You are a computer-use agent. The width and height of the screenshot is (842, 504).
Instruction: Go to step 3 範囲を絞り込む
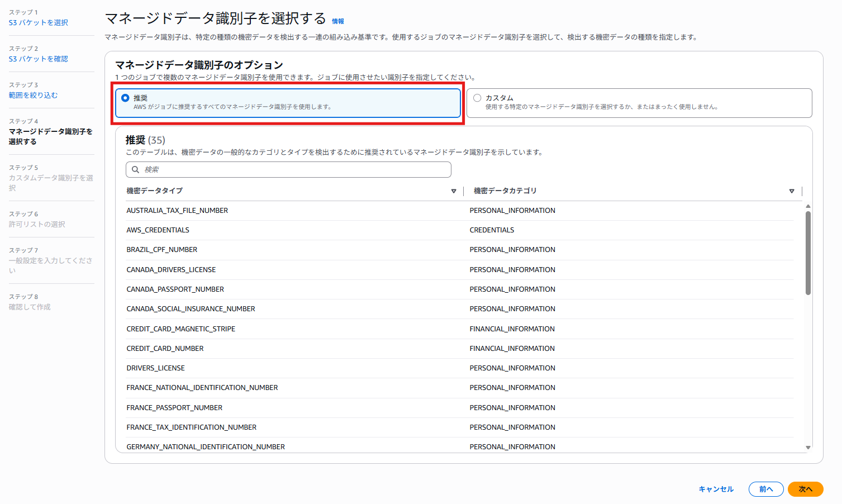click(x=34, y=95)
